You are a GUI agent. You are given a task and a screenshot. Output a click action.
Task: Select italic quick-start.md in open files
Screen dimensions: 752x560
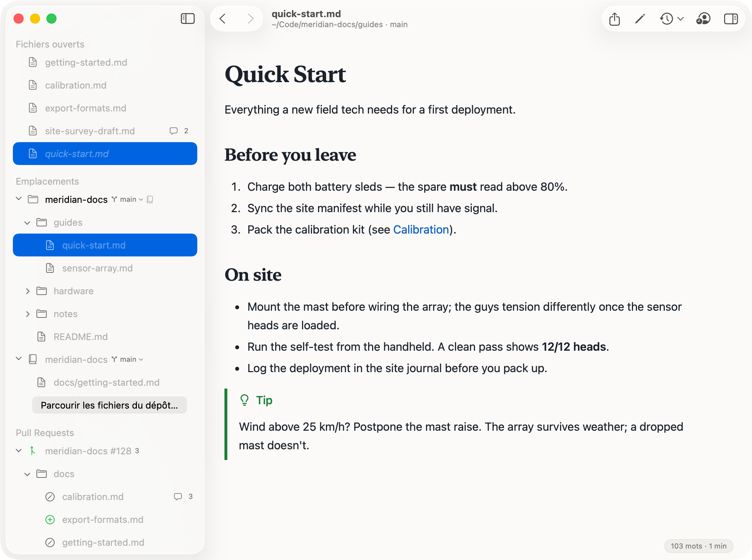coord(105,154)
